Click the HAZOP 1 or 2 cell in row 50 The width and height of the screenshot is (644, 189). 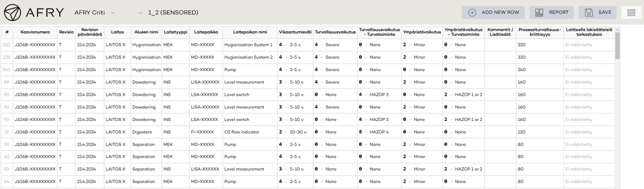tap(464, 169)
